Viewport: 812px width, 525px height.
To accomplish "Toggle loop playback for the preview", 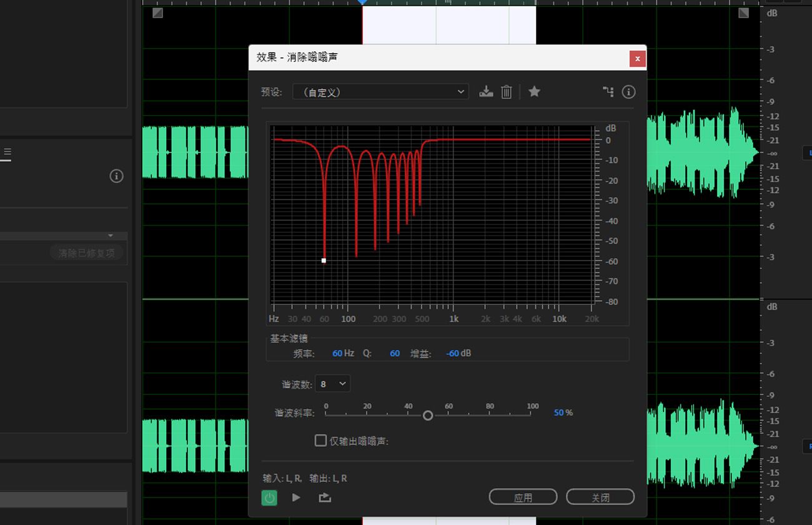I will [x=325, y=497].
